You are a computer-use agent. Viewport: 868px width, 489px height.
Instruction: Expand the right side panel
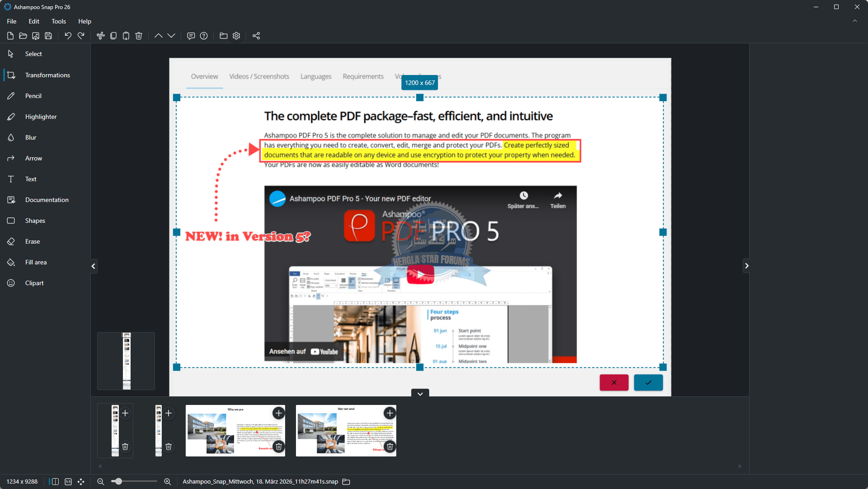[x=746, y=266]
